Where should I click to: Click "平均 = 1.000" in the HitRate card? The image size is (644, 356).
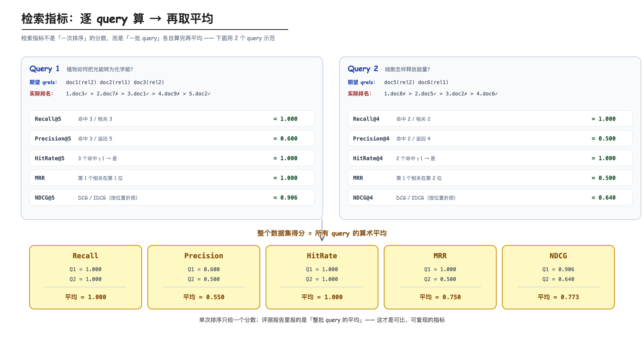point(322,297)
